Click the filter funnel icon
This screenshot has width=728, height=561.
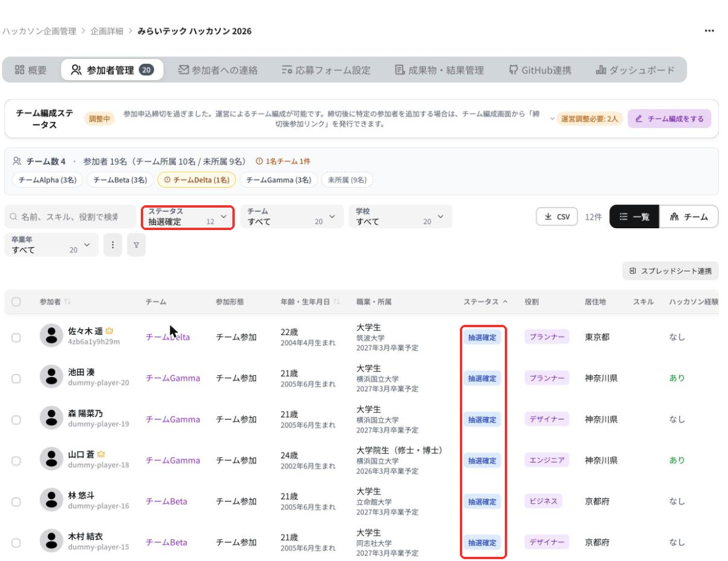(x=136, y=245)
